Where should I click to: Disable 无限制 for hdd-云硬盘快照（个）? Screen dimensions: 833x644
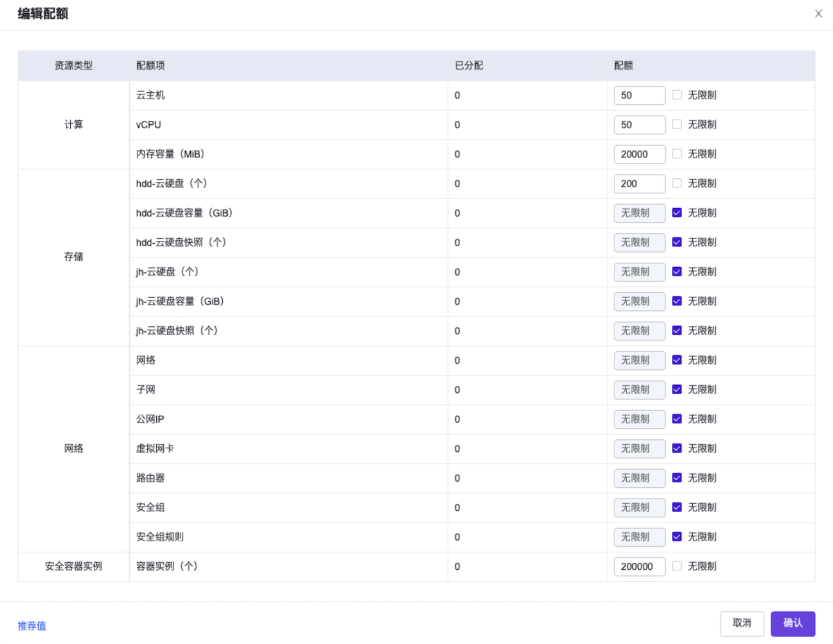tap(677, 242)
